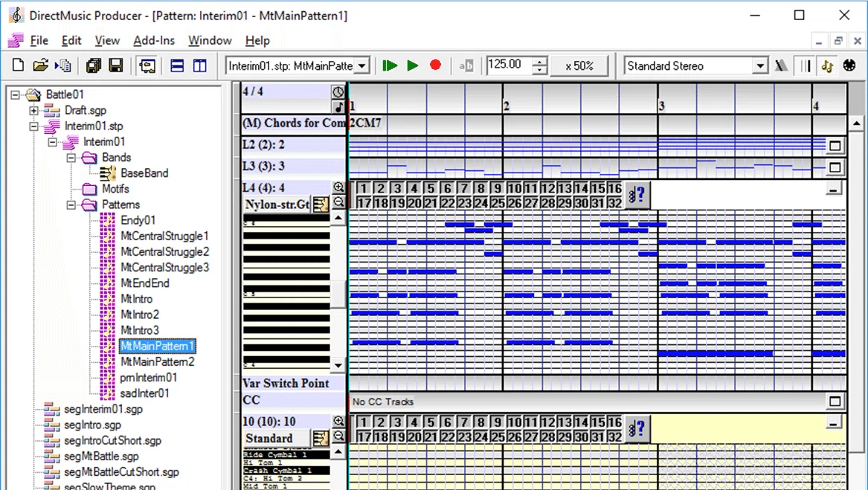The image size is (868, 490).
Task: Click the orange music notes toolbar icon
Action: [x=827, y=66]
